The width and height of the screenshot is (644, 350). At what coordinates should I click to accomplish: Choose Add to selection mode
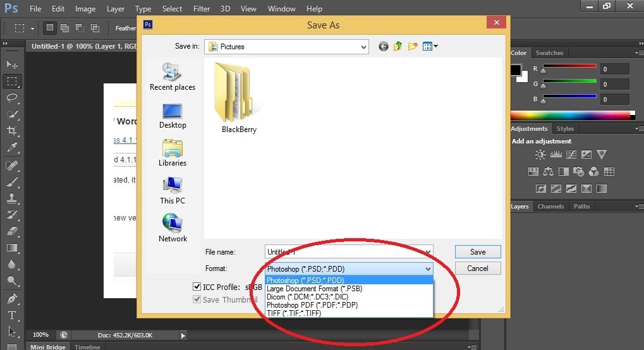pos(65,28)
